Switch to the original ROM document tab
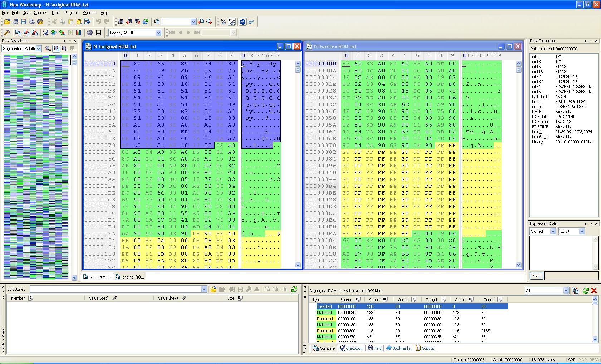This screenshot has width=601, height=364. click(130, 277)
